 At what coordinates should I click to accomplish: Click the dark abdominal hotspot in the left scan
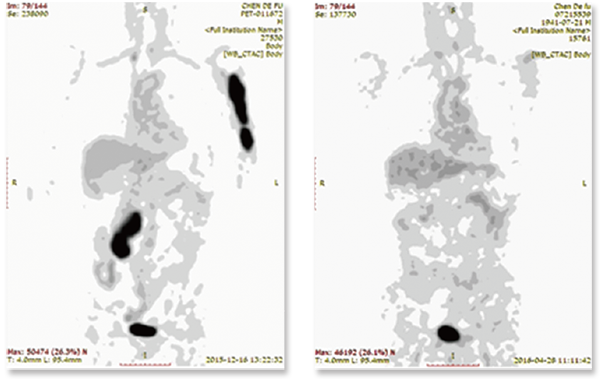coord(126,235)
